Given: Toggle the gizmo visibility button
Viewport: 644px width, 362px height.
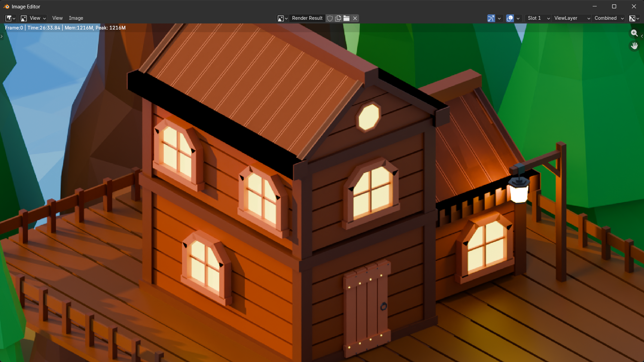Looking at the screenshot, I should pos(491,18).
